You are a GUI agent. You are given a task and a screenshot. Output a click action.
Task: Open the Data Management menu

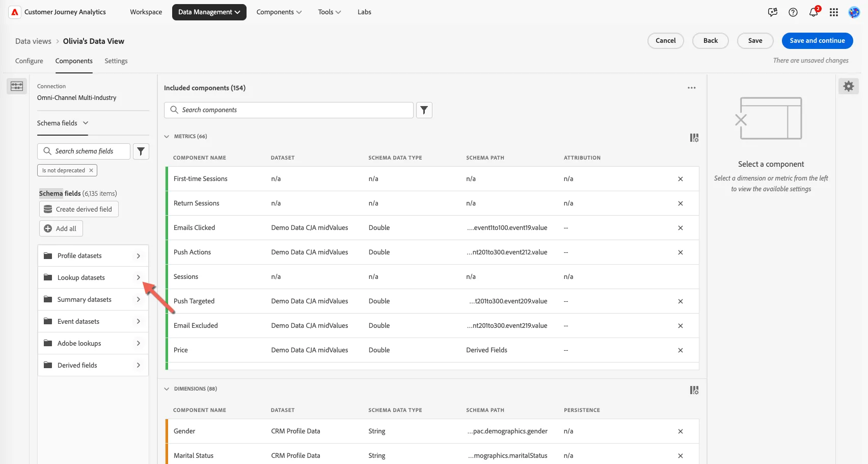(209, 12)
